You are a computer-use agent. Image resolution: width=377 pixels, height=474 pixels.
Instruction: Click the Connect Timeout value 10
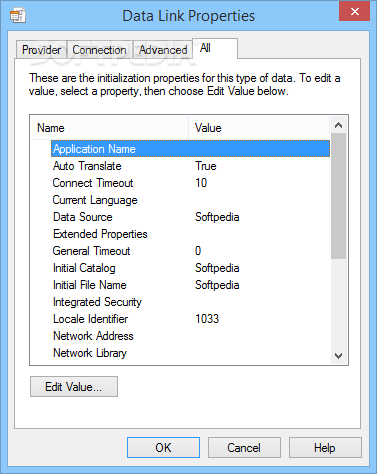coord(201,183)
